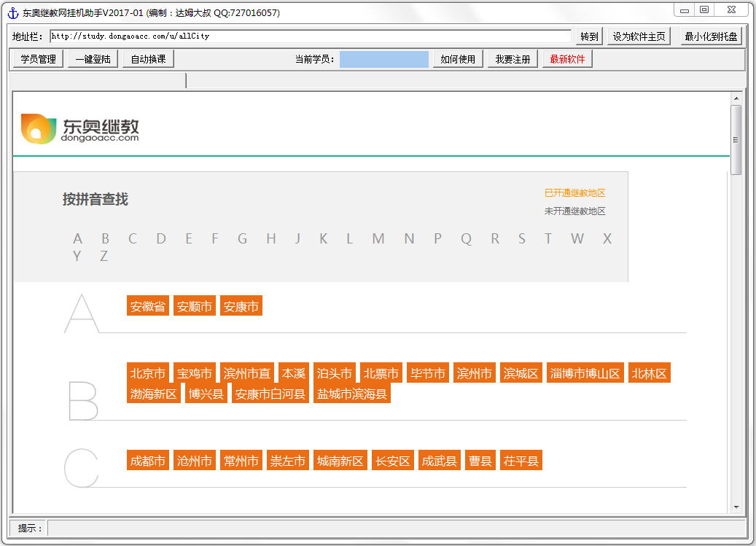
Task: Open the red 最新软件 button
Action: click(x=567, y=59)
